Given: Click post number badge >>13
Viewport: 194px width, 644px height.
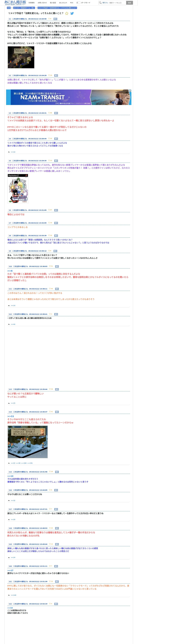Looking at the screenshot, I should [x=10, y=389].
